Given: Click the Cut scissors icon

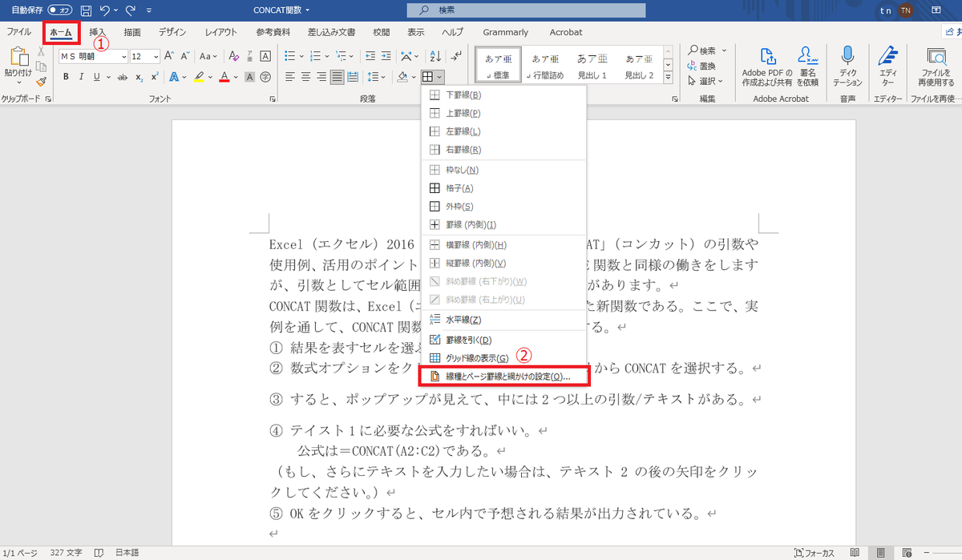Looking at the screenshot, I should coord(41,51).
